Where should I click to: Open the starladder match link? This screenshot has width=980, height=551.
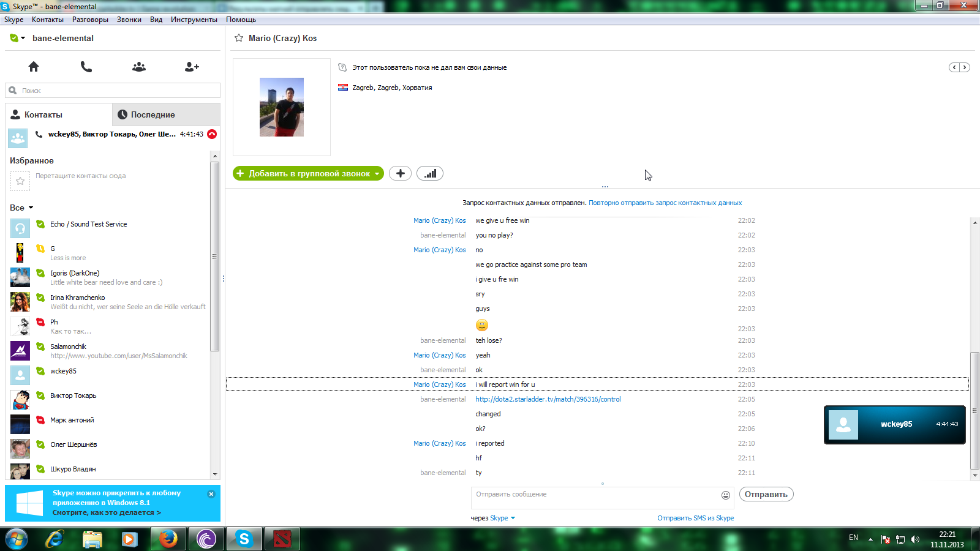tap(548, 399)
